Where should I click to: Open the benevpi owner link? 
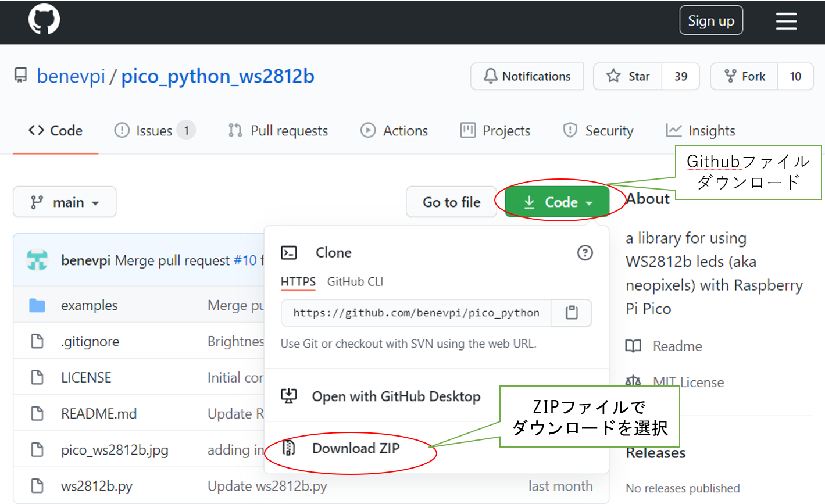pos(71,76)
